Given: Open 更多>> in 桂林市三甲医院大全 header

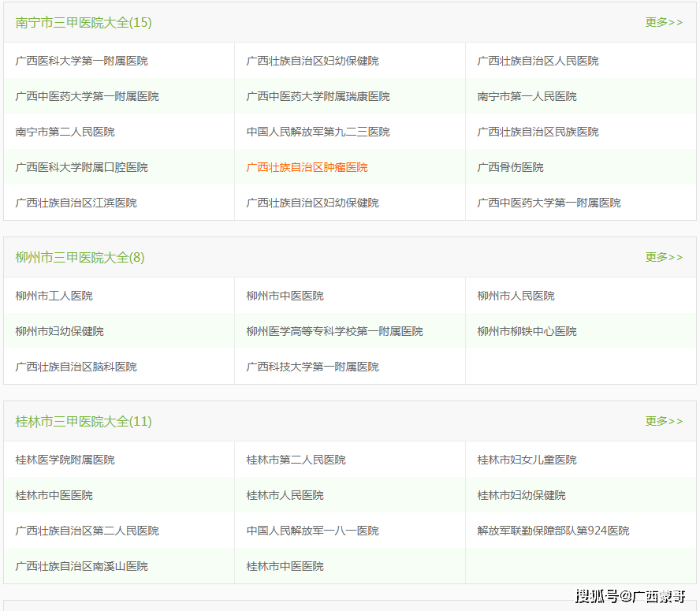Looking at the screenshot, I should coord(663,421).
